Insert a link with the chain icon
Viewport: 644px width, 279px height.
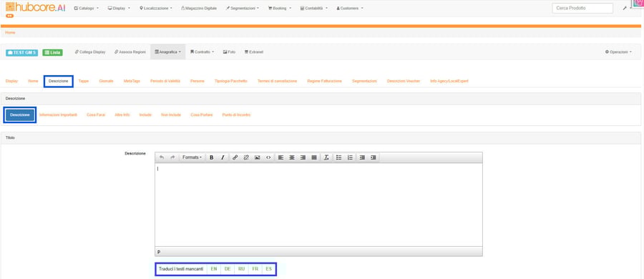pyautogui.click(x=235, y=157)
